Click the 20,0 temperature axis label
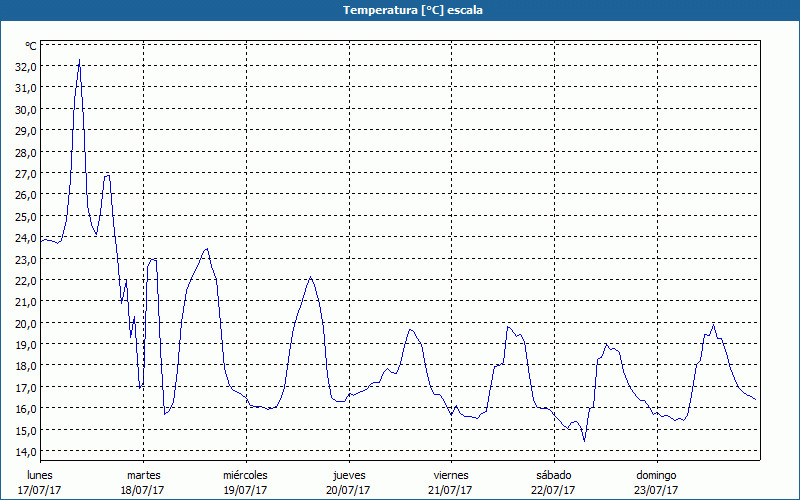Image resolution: width=800 pixels, height=500 pixels. pyautogui.click(x=24, y=323)
